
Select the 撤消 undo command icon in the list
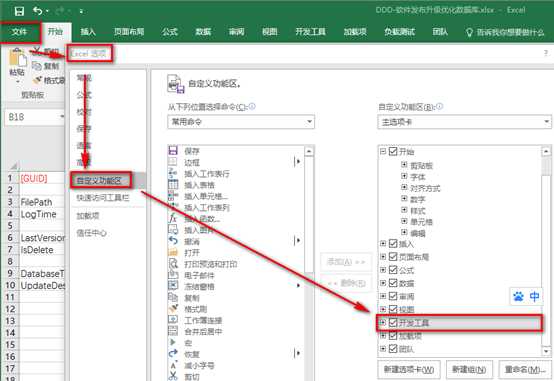pyautogui.click(x=173, y=241)
